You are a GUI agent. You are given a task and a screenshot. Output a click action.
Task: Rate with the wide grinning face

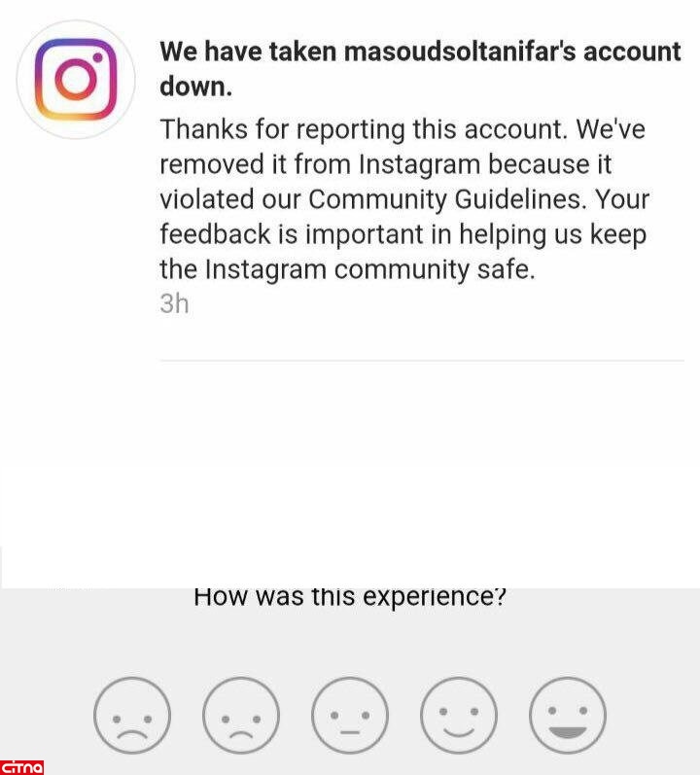tap(568, 715)
